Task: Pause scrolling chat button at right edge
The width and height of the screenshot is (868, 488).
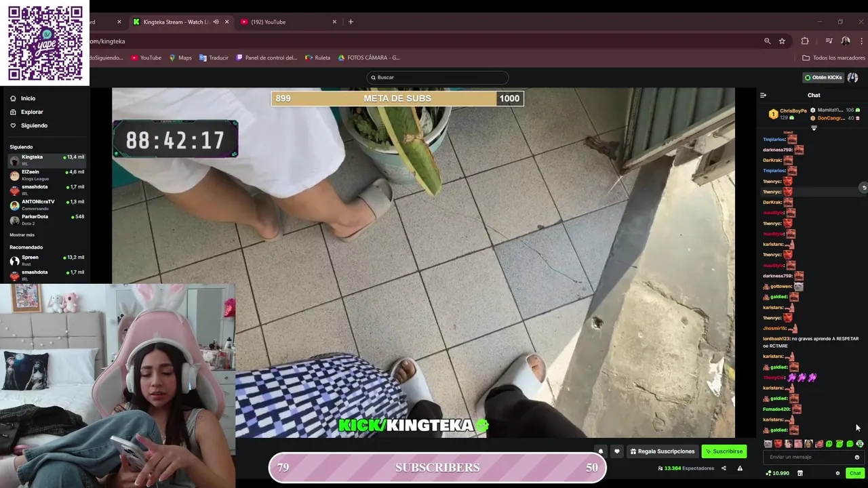Action: tap(863, 188)
